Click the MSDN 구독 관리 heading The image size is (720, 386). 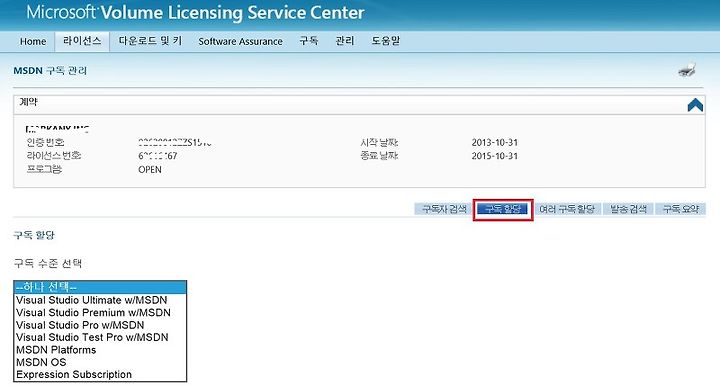coord(50,71)
